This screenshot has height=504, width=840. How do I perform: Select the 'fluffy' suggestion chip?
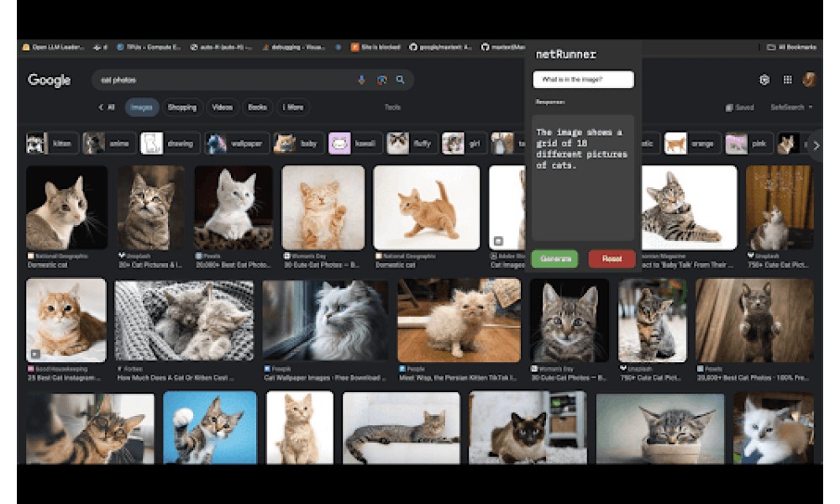coord(412,144)
